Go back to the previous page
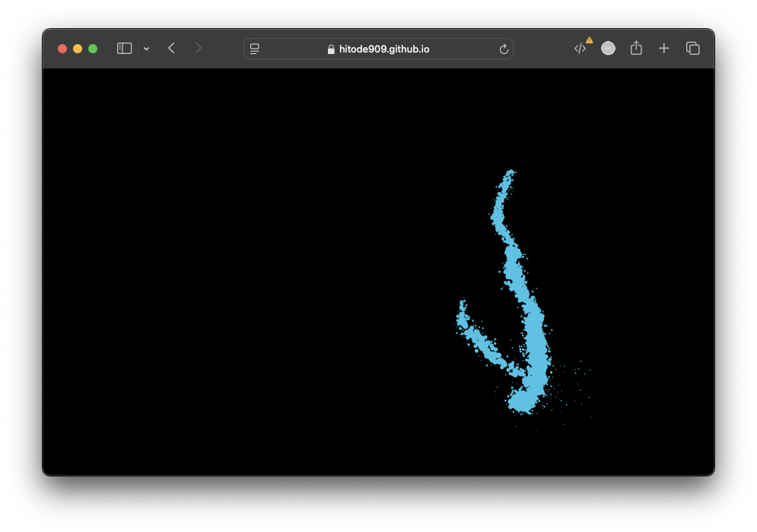 coord(171,48)
